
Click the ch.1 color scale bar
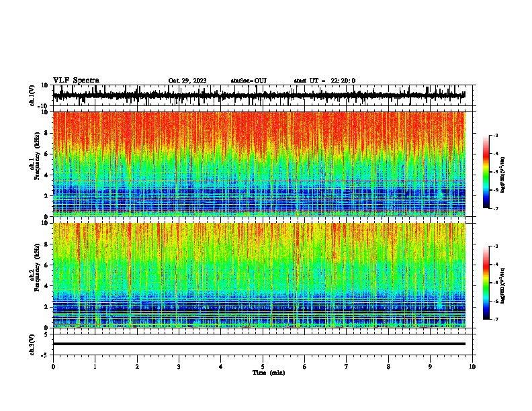coord(486,172)
